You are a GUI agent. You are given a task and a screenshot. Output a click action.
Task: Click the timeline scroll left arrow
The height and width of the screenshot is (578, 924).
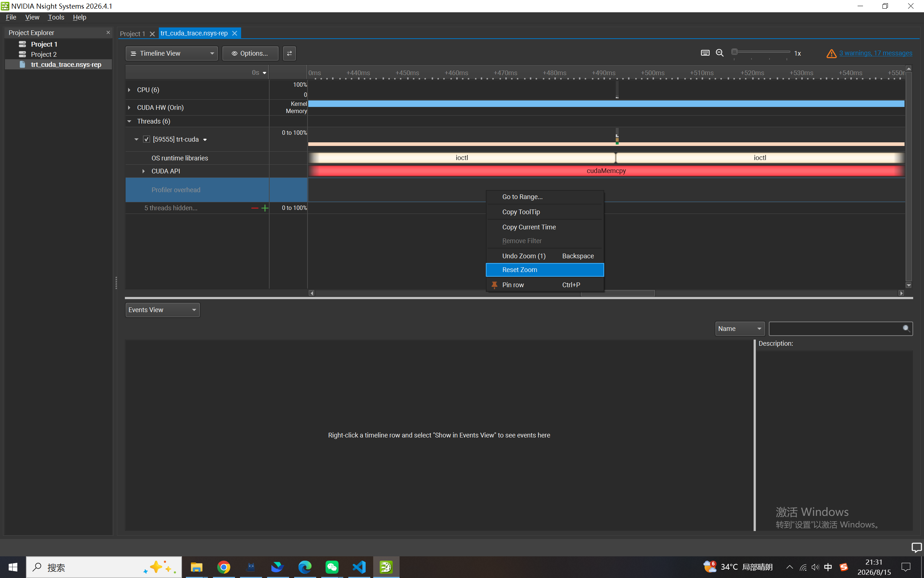point(311,293)
